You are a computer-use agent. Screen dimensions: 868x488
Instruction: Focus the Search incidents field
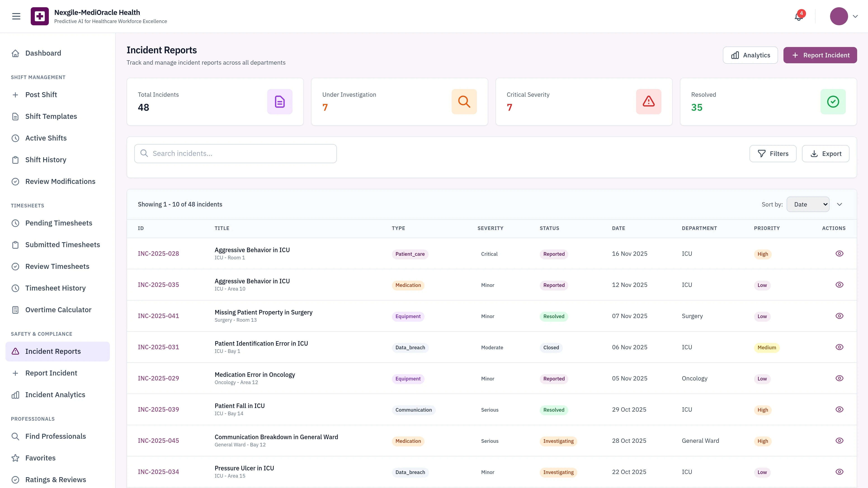(x=235, y=154)
